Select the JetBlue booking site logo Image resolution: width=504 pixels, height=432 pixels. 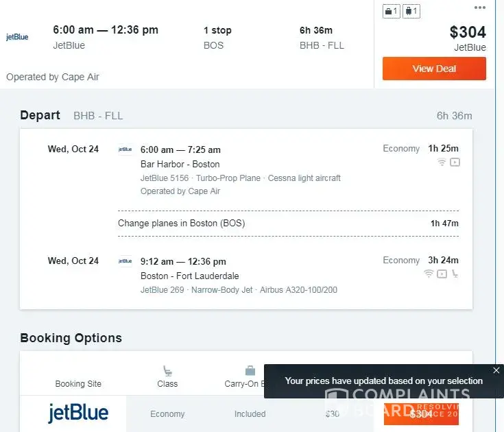tap(77, 413)
